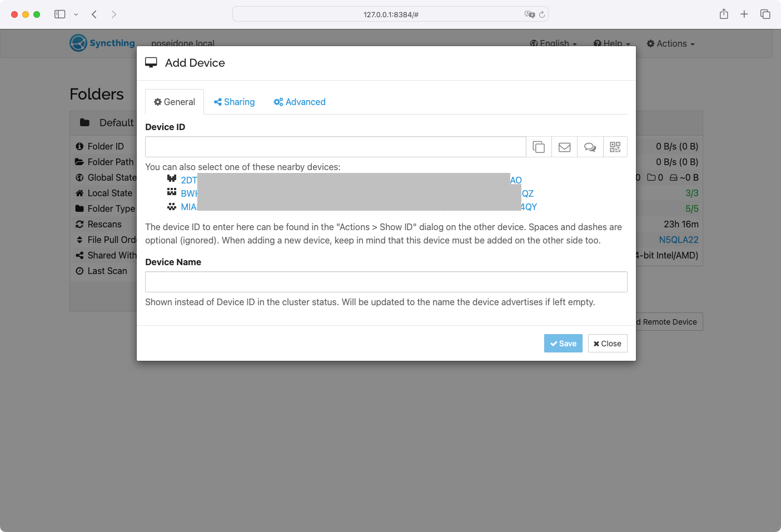Click the Safari sidebar toggle icon
Screen dimensions: 781x532
point(60,14)
